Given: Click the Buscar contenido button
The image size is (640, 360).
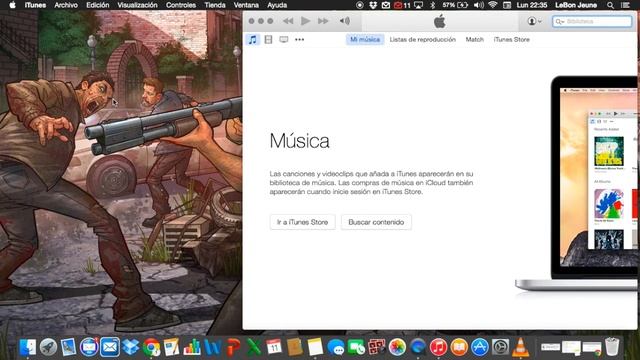Looking at the screenshot, I should pos(376,222).
